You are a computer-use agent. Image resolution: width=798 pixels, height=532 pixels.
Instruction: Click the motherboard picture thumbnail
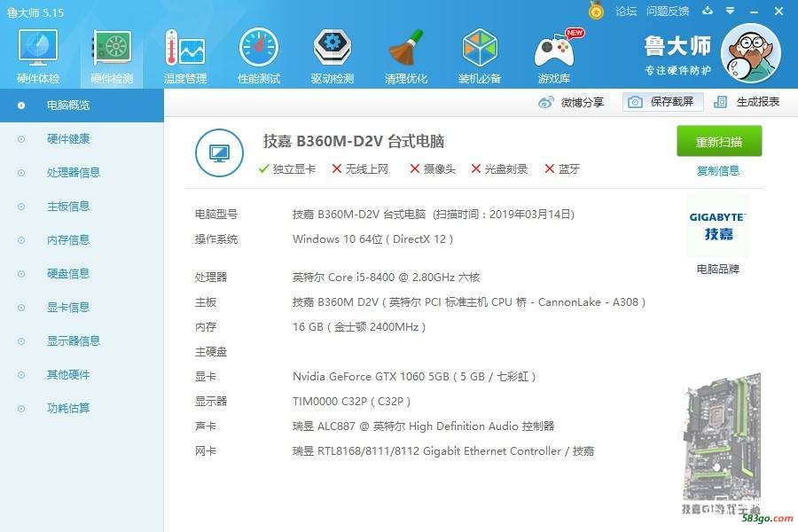pos(721,442)
